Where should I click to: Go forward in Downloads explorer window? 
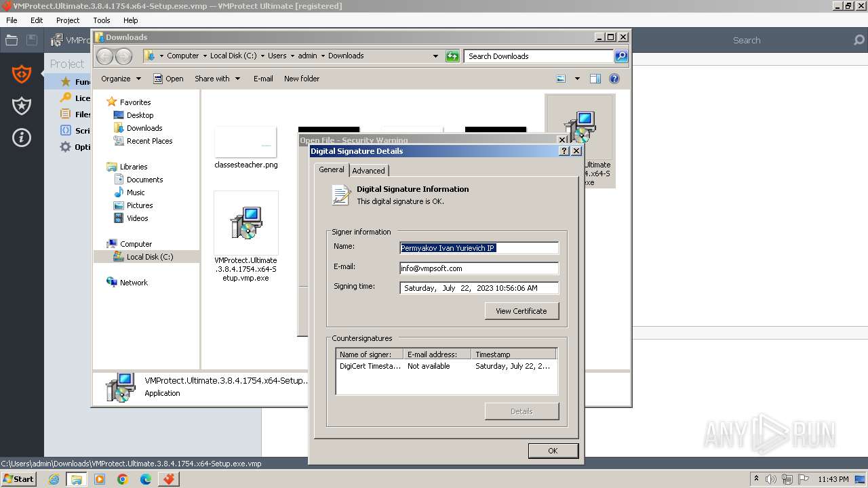123,56
